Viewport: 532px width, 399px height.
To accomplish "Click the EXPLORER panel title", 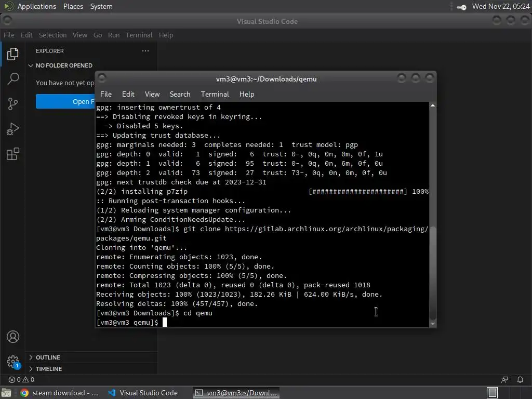I will click(x=49, y=51).
